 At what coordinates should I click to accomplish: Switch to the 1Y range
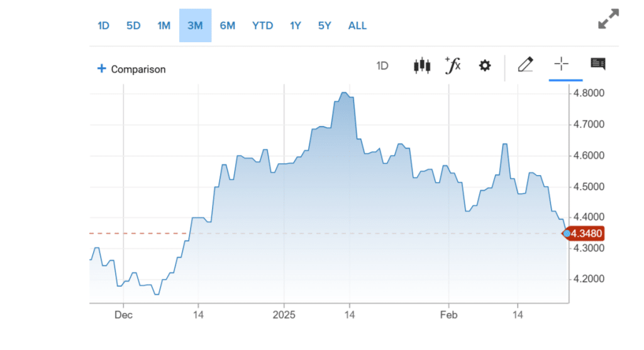pos(296,26)
